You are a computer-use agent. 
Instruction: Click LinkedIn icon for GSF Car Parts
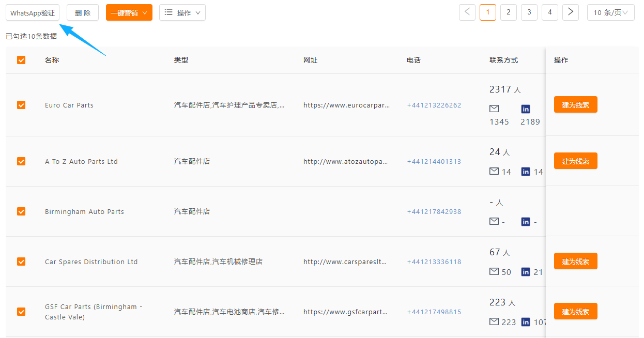tap(526, 322)
